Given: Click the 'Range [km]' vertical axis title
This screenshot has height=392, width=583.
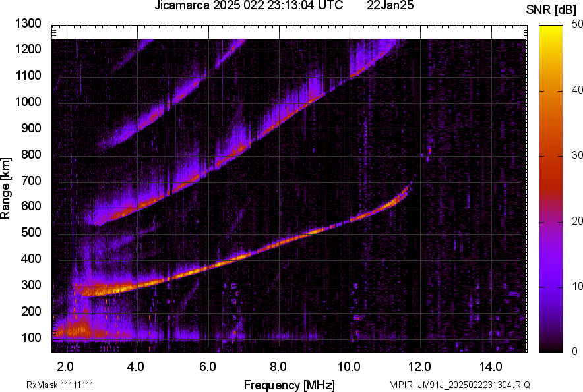Looking at the screenshot, I should point(5,188).
